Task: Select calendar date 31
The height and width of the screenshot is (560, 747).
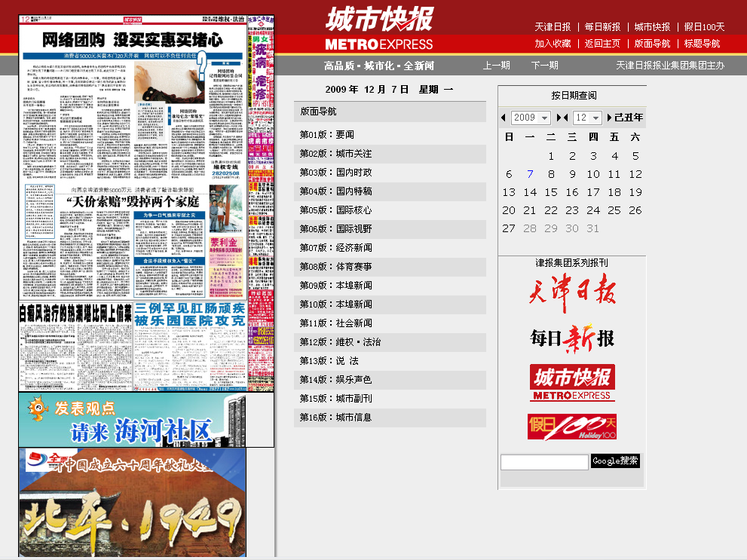Action: coord(592,228)
